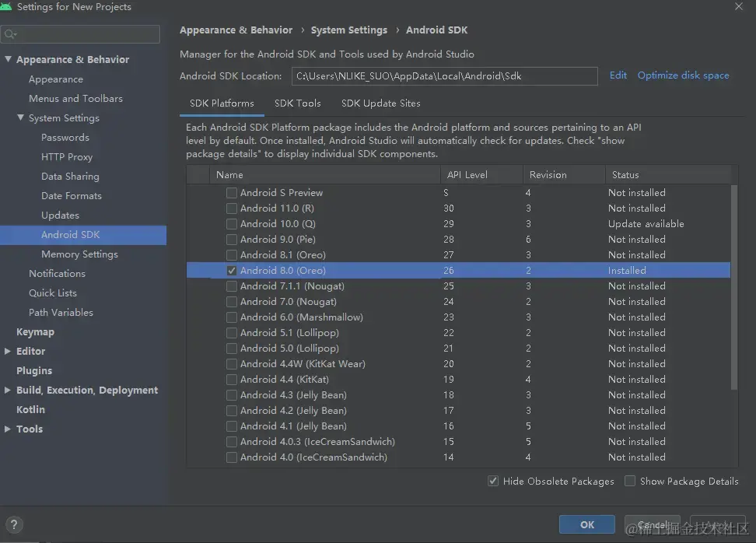This screenshot has width=756, height=543.
Task: Open the SDK Update Sites tab
Action: (x=380, y=103)
